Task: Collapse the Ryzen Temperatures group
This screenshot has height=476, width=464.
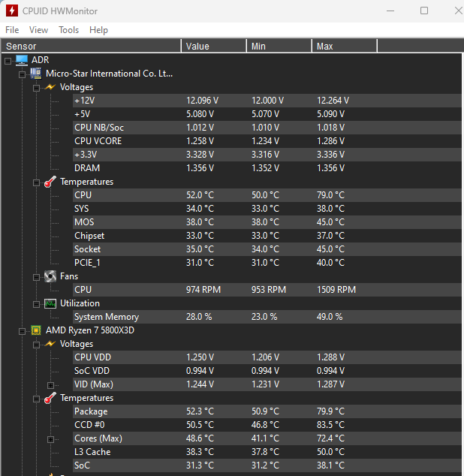Action: tap(36, 399)
